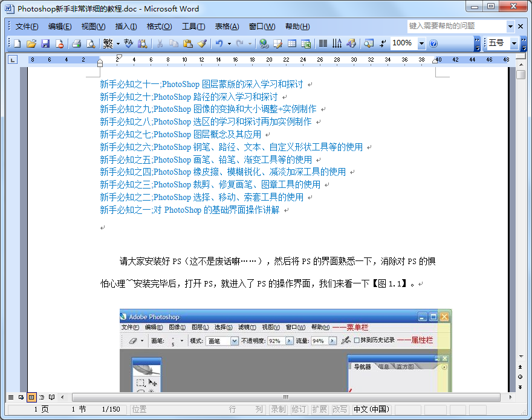Open the 插入(I) menu

click(126, 27)
